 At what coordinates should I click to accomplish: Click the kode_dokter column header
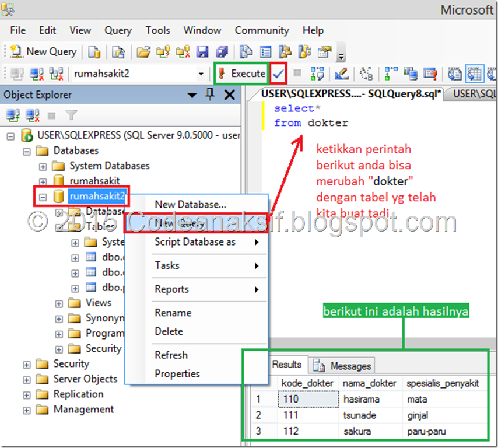click(x=307, y=383)
